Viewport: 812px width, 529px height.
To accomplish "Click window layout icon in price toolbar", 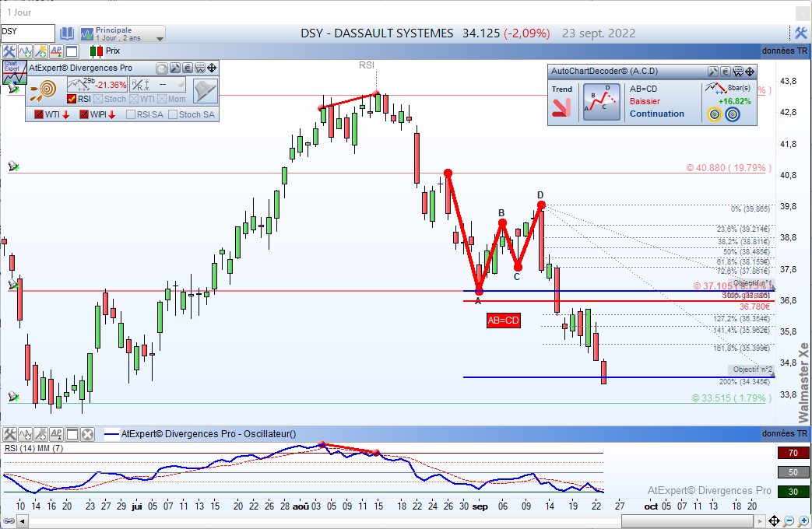I will (x=72, y=51).
